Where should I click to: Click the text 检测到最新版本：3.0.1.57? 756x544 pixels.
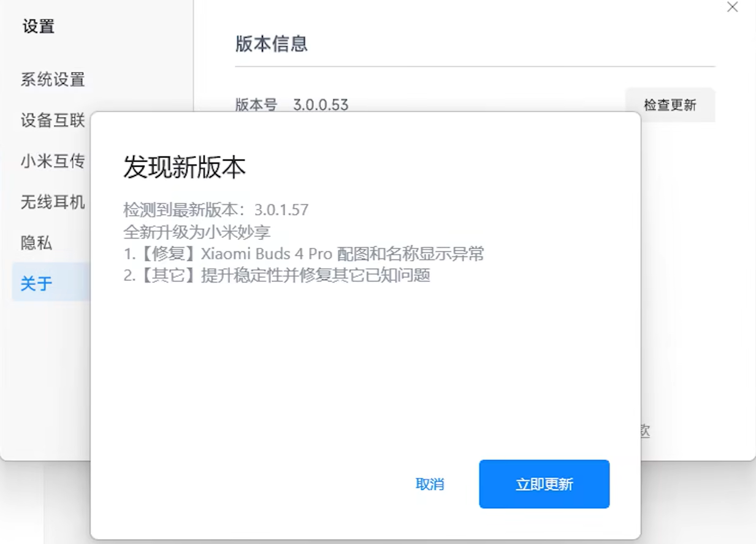[216, 210]
